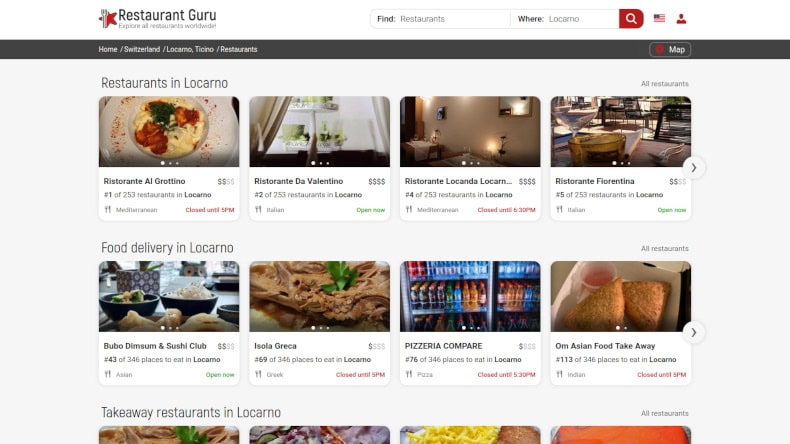The width and height of the screenshot is (790, 444).
Task: Open the Locarno, Ticino breadcrumb link
Action: [x=190, y=49]
